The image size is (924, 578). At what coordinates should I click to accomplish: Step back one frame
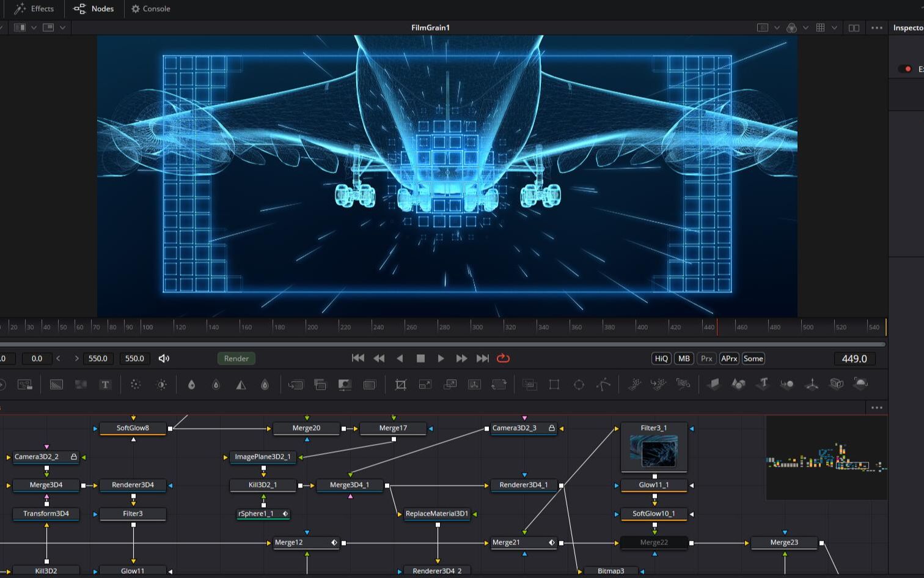379,358
